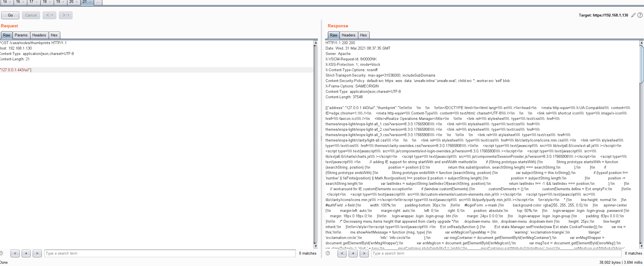Jump to next match in response search
Screen dimensions: 644x266
[x=364, y=253]
